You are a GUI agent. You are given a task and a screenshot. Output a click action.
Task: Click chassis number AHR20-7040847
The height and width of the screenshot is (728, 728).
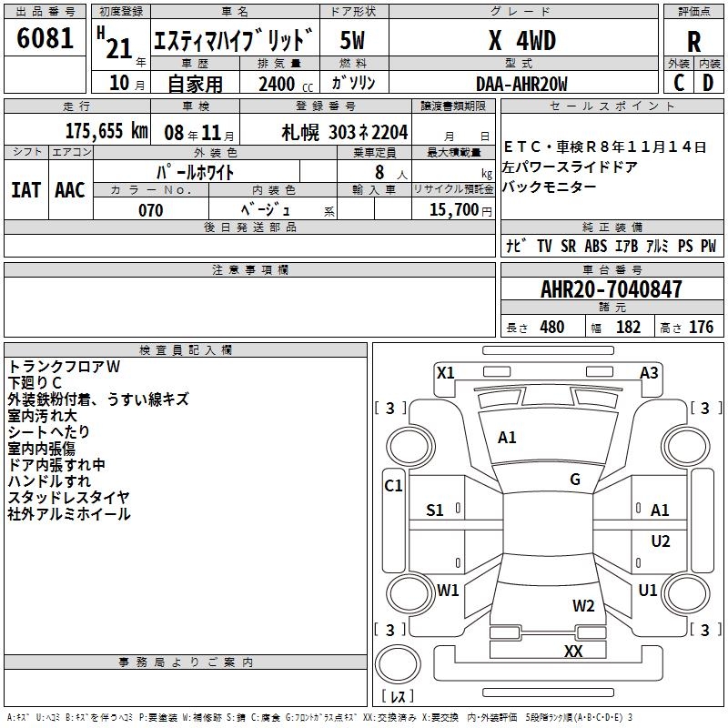[x=612, y=289]
